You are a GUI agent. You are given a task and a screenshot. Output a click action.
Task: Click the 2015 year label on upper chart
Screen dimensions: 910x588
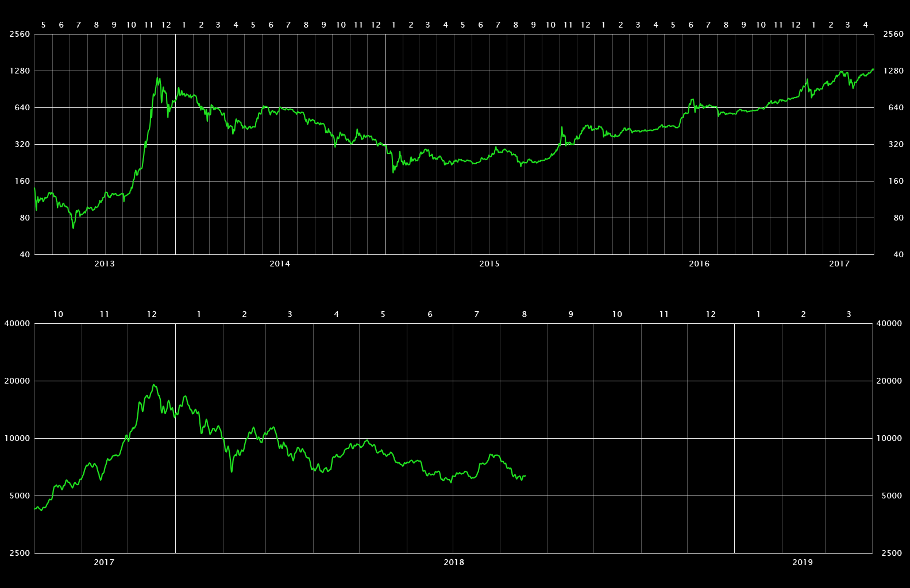489,264
